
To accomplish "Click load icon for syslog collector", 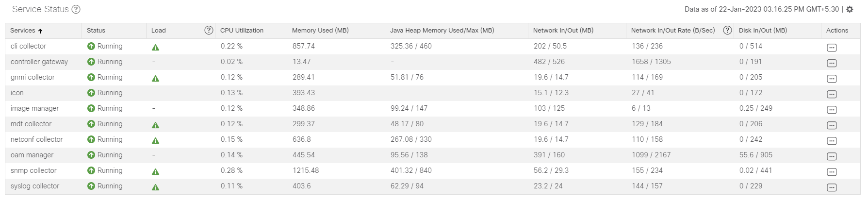I will pyautogui.click(x=155, y=187).
